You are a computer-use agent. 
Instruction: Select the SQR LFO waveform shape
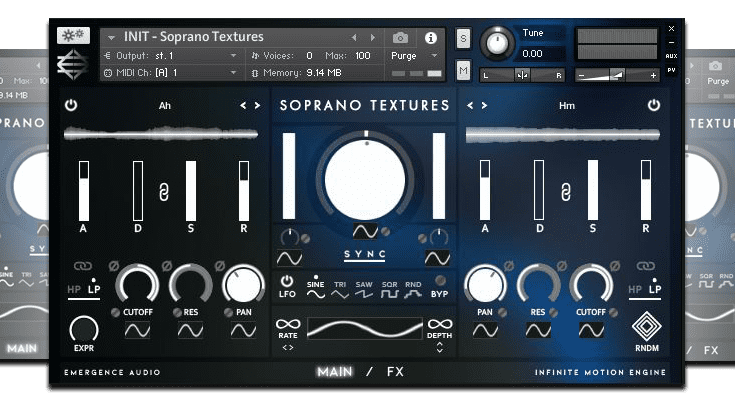point(390,291)
